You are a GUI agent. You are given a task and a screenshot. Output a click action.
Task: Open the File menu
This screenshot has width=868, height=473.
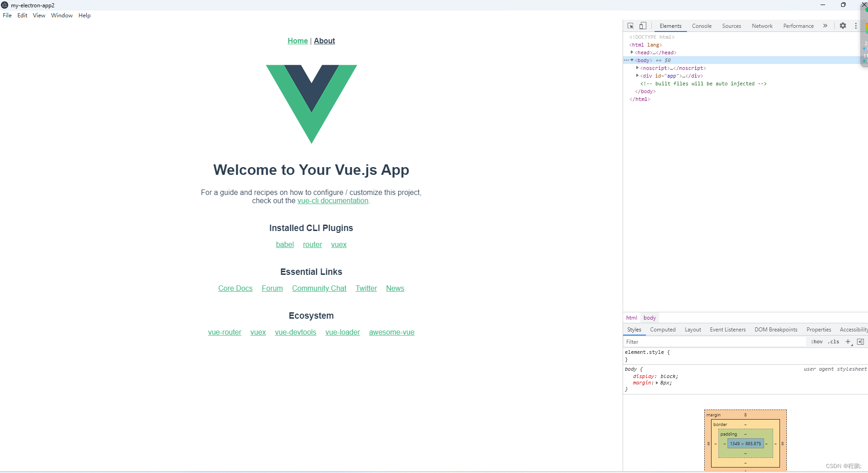7,16
